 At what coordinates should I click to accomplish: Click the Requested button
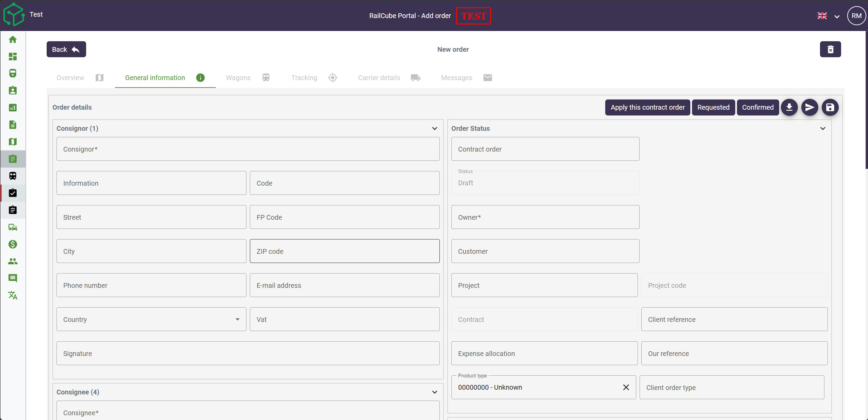click(713, 107)
